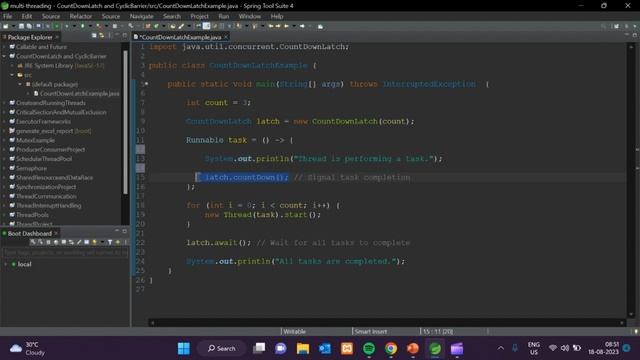Image resolution: width=640 pixels, height=360 pixels.
Task: Select the Boot Dashboard tab
Action: [29, 233]
